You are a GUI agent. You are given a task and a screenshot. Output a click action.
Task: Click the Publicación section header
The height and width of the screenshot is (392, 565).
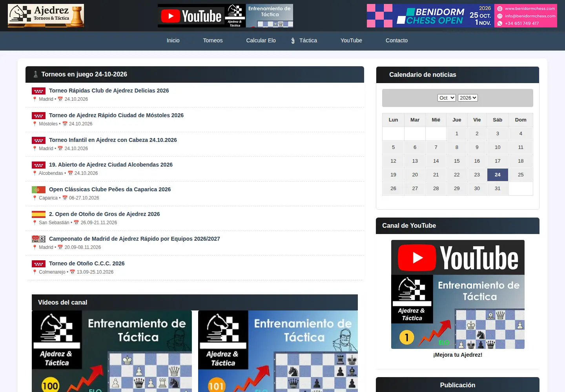(457, 385)
